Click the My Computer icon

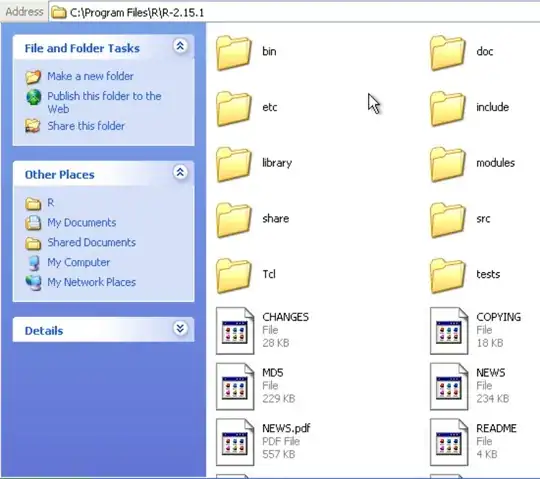tap(34, 263)
